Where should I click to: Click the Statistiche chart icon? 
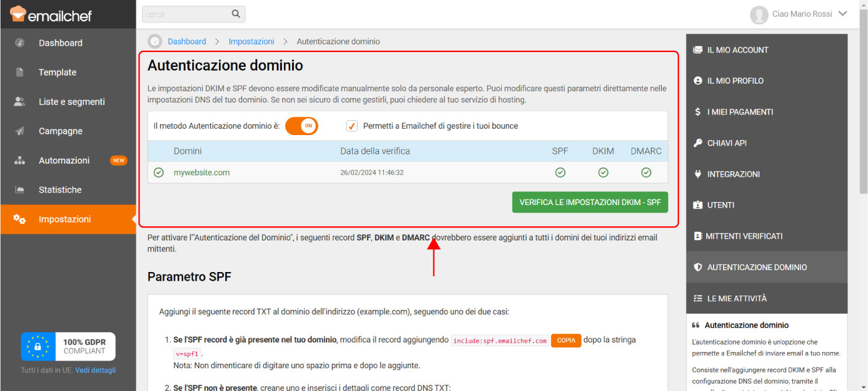[20, 190]
